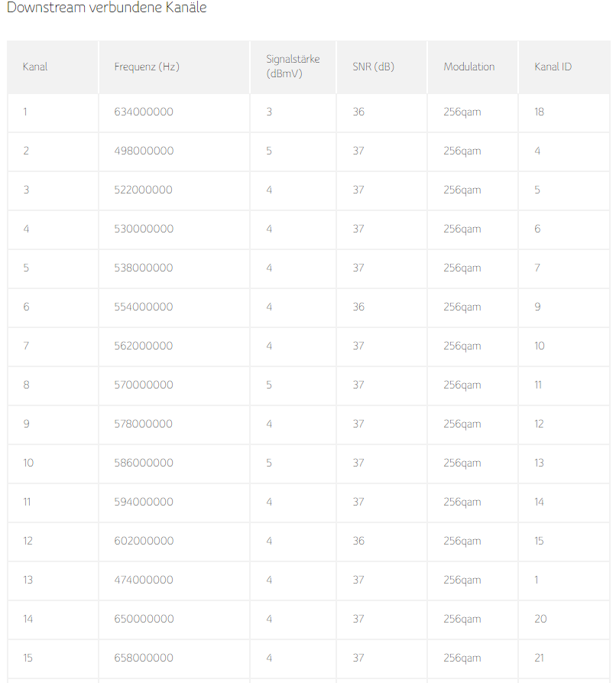Click the SNR (dB) column header
This screenshot has width=616, height=683.
(x=374, y=67)
